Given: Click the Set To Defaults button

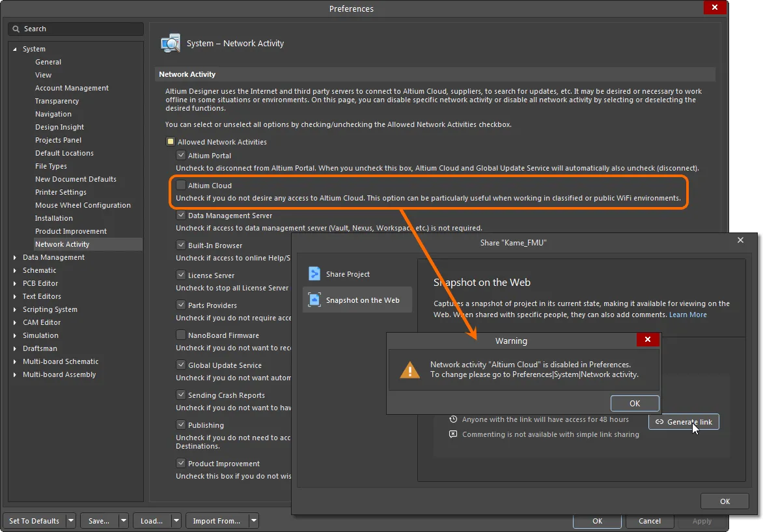Looking at the screenshot, I should click(x=34, y=520).
